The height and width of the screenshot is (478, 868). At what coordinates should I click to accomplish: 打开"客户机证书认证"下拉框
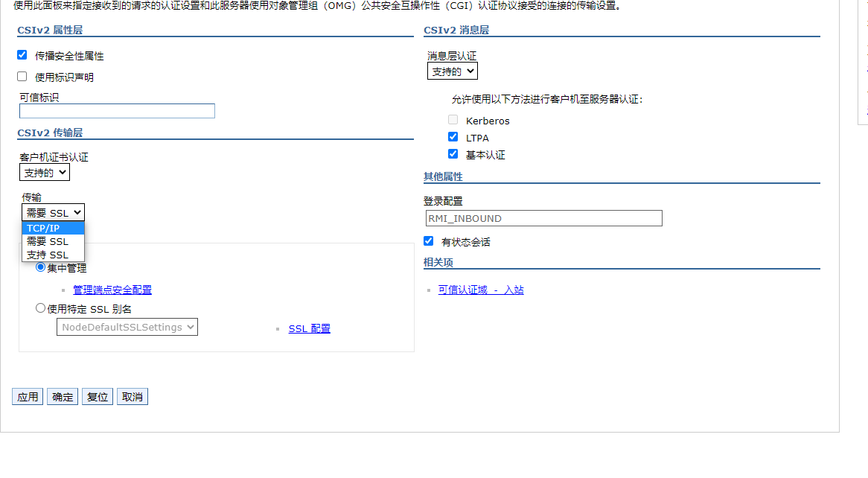[44, 172]
